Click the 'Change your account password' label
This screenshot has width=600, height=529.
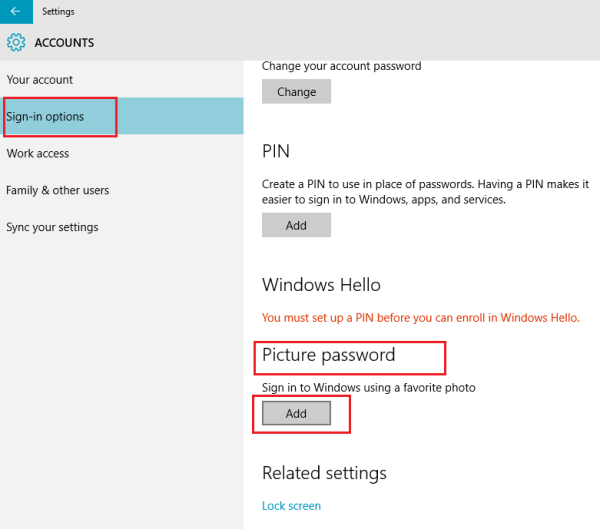pos(342,66)
